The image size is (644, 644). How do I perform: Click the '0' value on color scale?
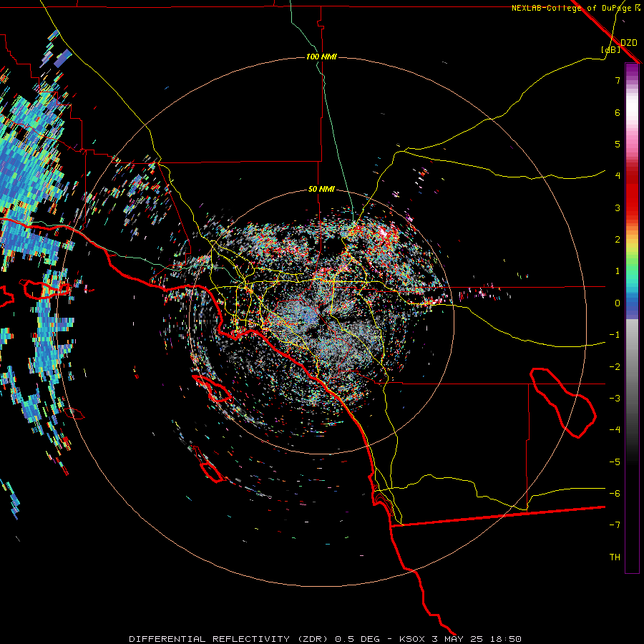(618, 303)
